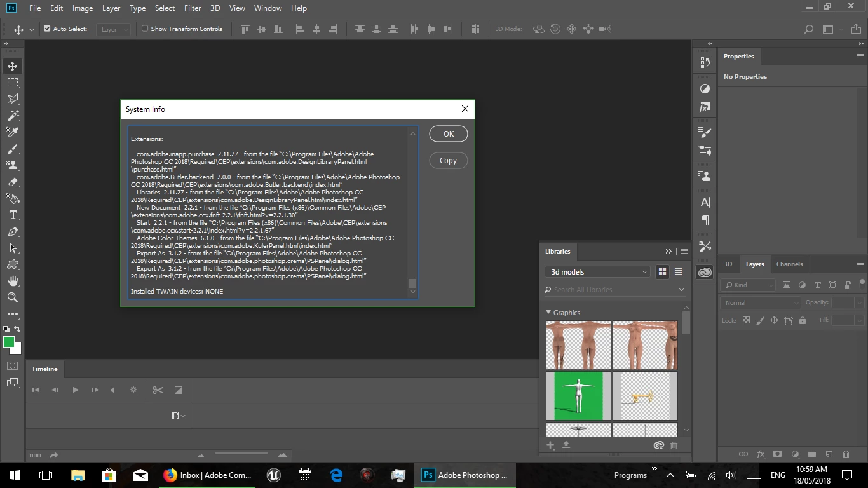
Task: Click the Align left edges icon
Action: coord(301,29)
